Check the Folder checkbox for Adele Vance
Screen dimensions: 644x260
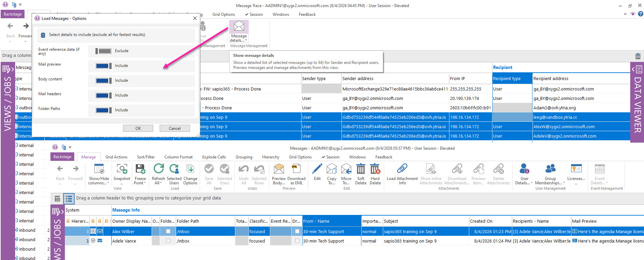[168, 241]
